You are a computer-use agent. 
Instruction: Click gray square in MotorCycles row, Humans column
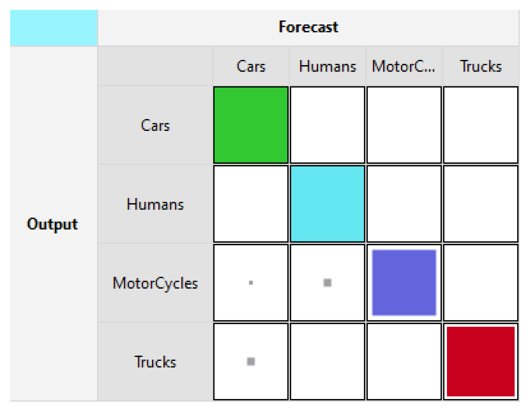327,282
